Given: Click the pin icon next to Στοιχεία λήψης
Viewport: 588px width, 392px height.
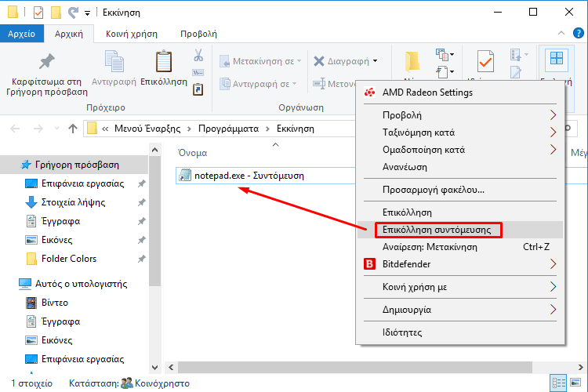Looking at the screenshot, I should (x=141, y=202).
